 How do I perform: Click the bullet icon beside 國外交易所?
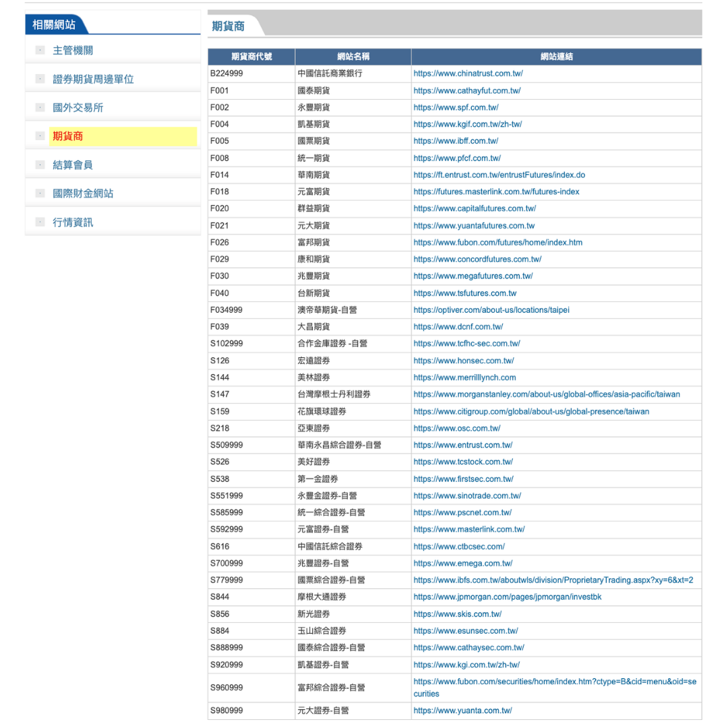pos(40,108)
